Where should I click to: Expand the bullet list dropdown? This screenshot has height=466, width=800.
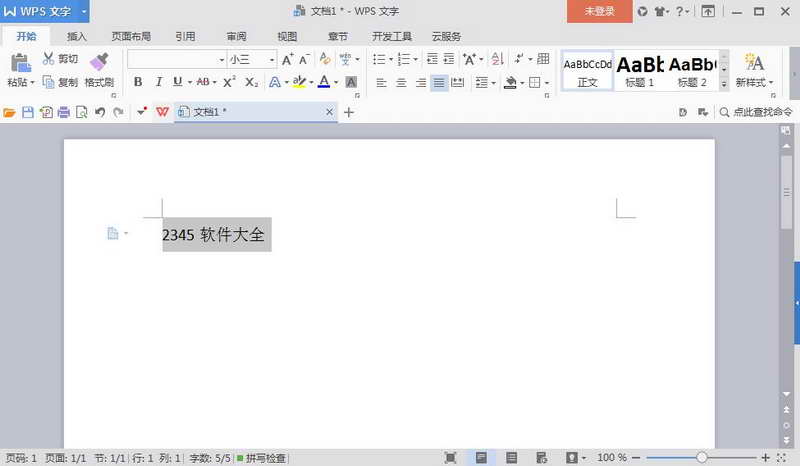coord(391,59)
